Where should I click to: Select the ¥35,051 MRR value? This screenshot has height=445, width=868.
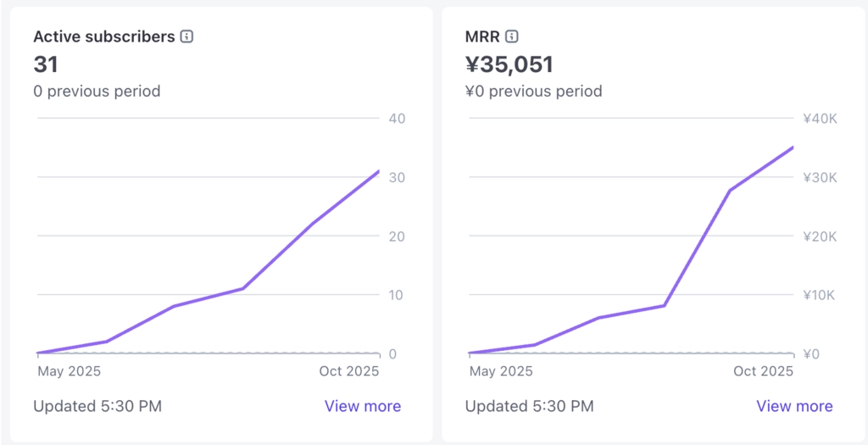coord(509,64)
